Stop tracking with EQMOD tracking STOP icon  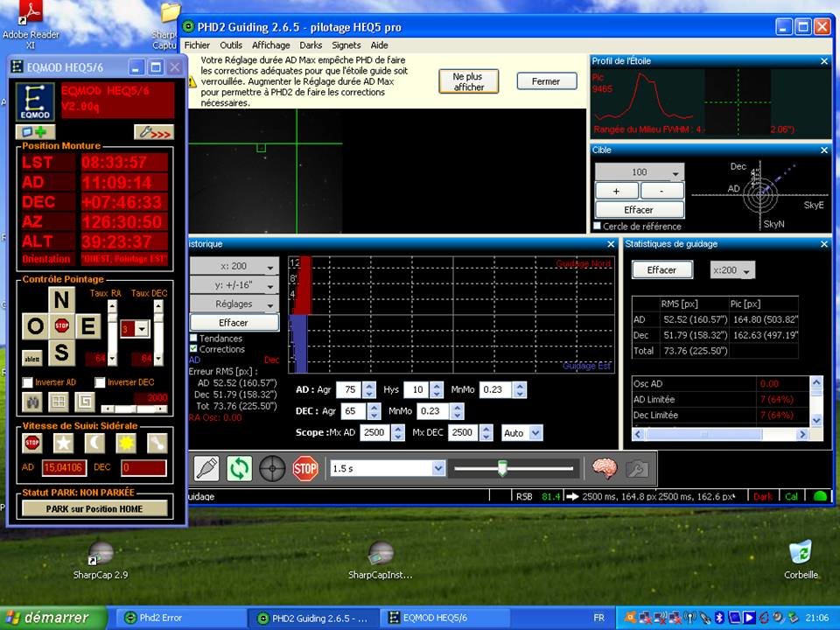pos(32,443)
